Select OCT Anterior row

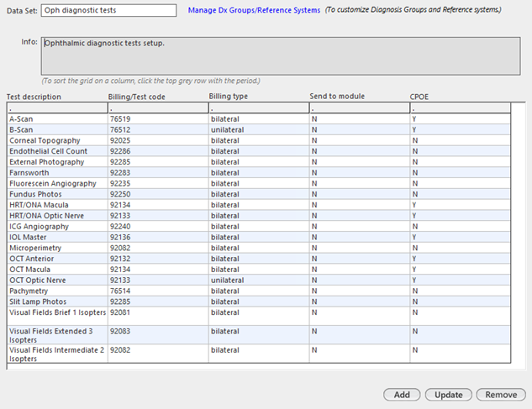[259, 259]
